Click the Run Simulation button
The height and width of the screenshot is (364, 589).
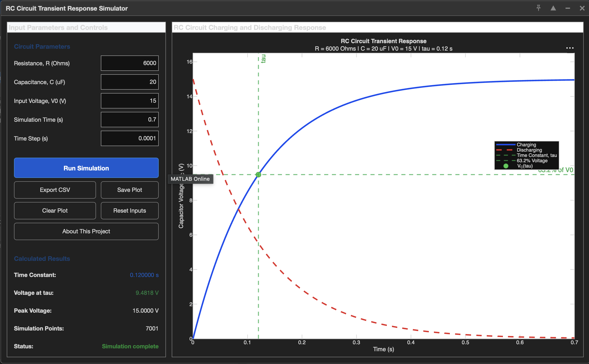coord(86,168)
